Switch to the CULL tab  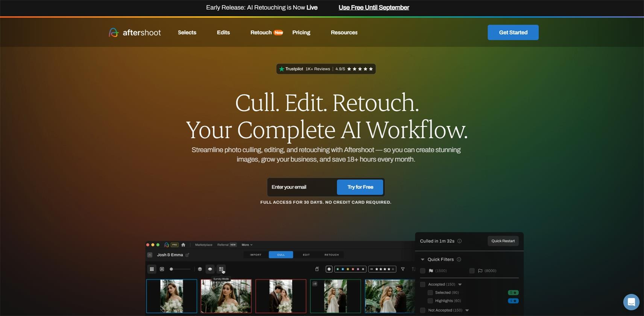tap(281, 255)
